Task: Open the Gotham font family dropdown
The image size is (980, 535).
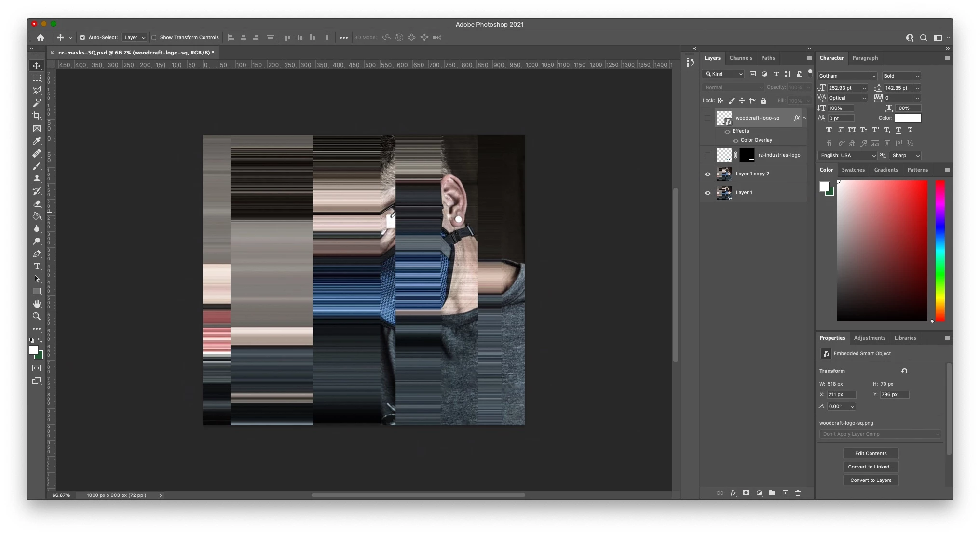Action: [873, 76]
